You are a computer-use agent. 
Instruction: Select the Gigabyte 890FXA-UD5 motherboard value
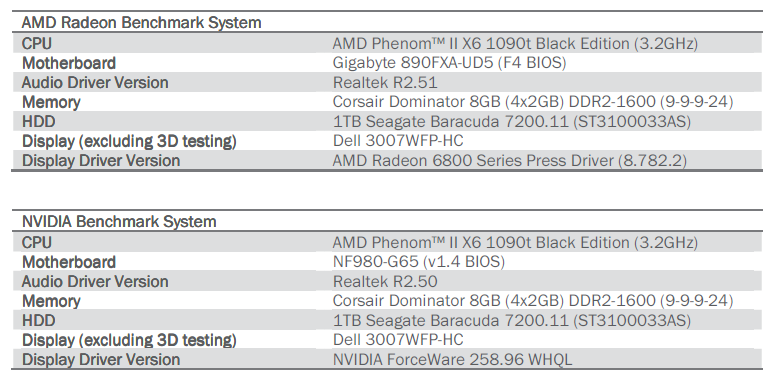[x=449, y=63]
